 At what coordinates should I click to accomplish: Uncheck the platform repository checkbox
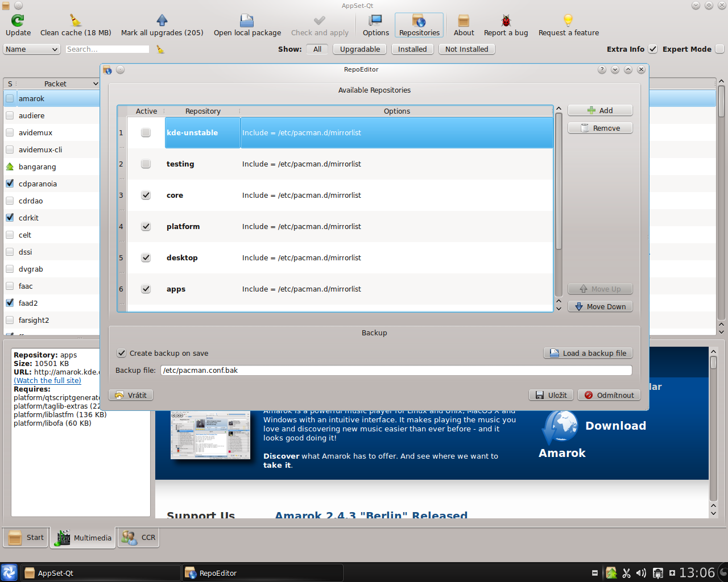click(146, 226)
